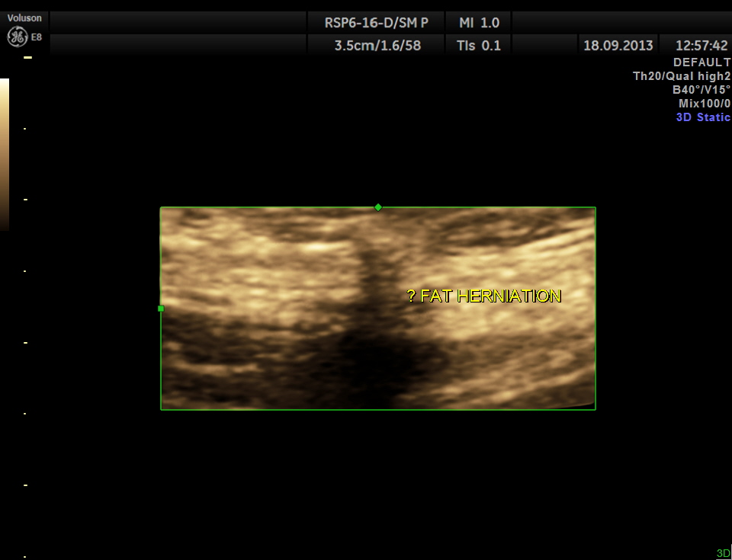Click the RSP6-16-D/SM P probe field
Image resolution: width=732 pixels, height=560 pixels.
(377, 23)
